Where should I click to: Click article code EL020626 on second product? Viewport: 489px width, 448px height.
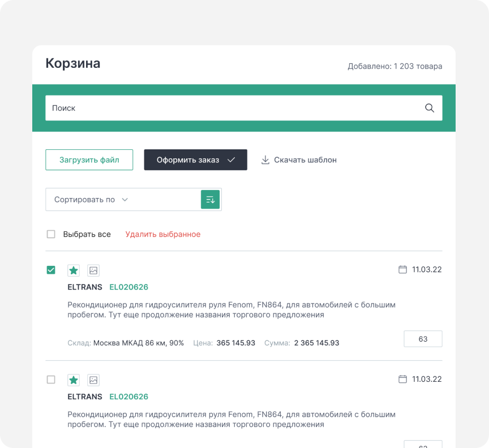pos(128,397)
